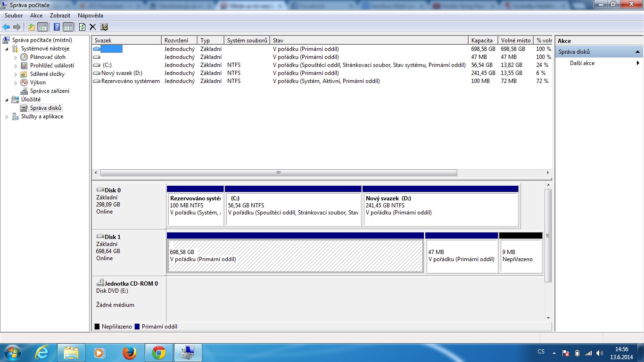
Task: Expand the Plánovač úloh tree node
Action: click(16, 57)
